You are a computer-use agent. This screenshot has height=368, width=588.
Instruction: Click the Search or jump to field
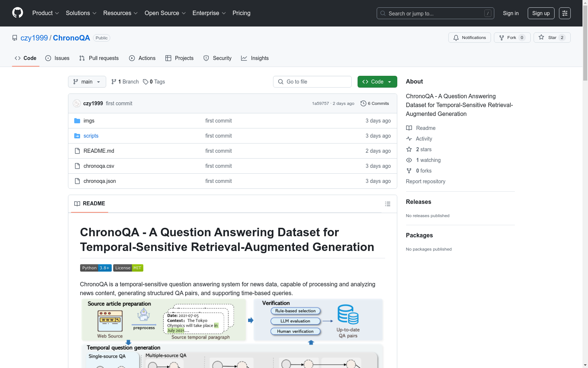pos(435,13)
